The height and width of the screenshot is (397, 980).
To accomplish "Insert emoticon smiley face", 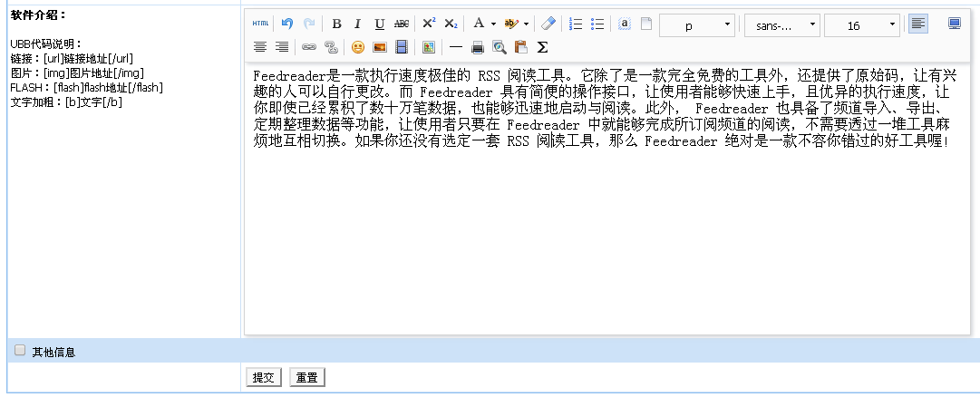I will (x=358, y=47).
